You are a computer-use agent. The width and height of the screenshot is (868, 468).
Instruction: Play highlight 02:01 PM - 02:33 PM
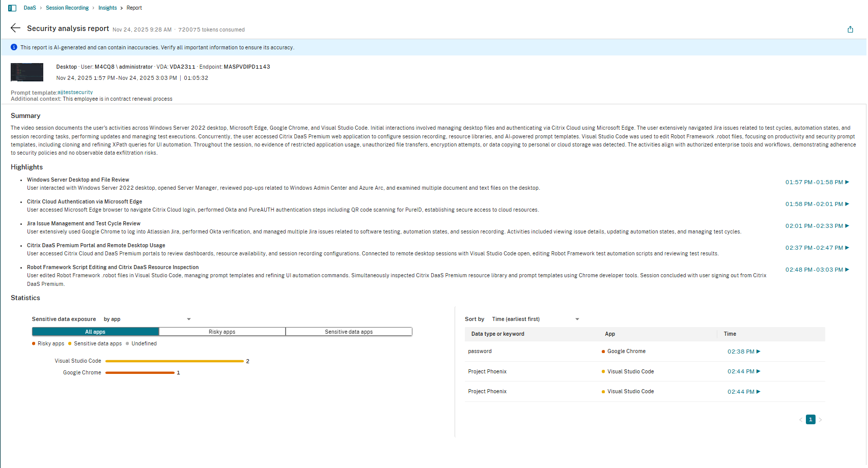[x=817, y=226]
